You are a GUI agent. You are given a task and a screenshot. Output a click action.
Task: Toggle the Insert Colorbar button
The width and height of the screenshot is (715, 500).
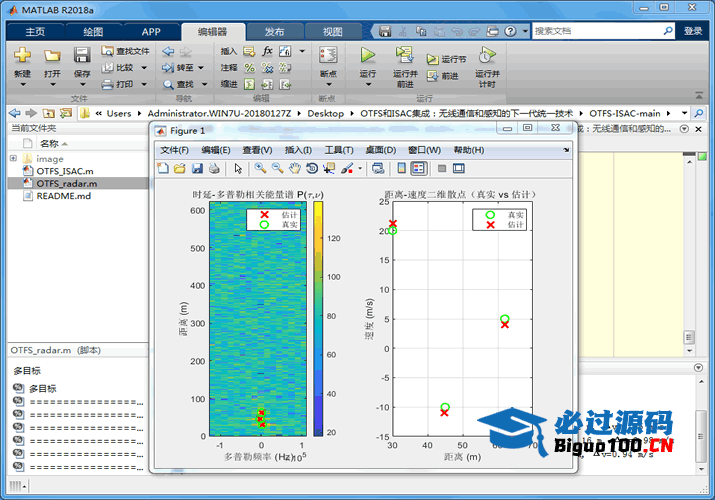coord(401,168)
